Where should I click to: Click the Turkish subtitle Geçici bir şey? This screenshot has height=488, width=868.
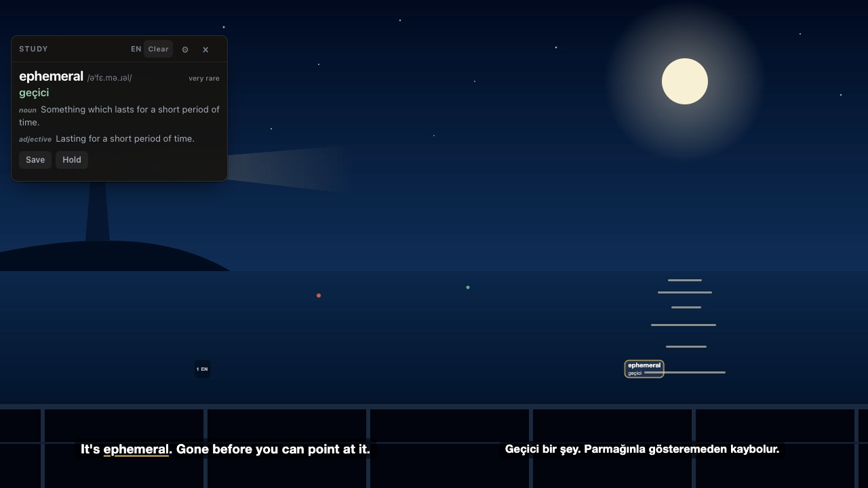642,449
